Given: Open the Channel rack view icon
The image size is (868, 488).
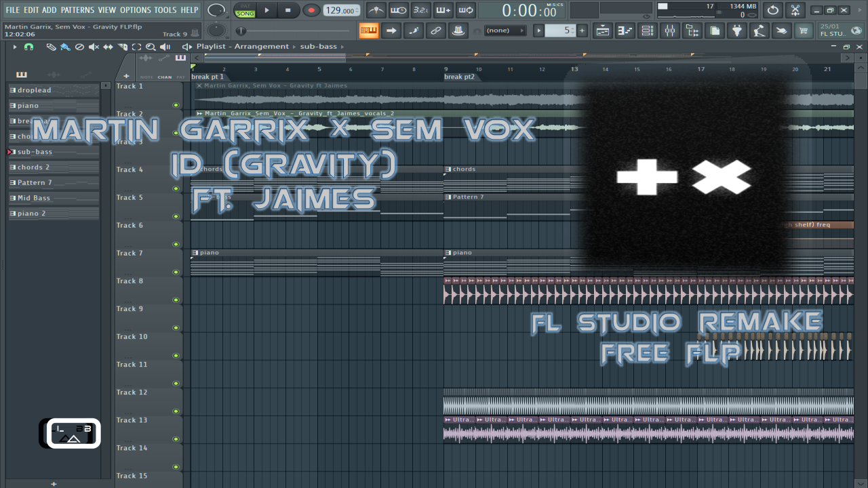Looking at the screenshot, I should pyautogui.click(x=648, y=30).
